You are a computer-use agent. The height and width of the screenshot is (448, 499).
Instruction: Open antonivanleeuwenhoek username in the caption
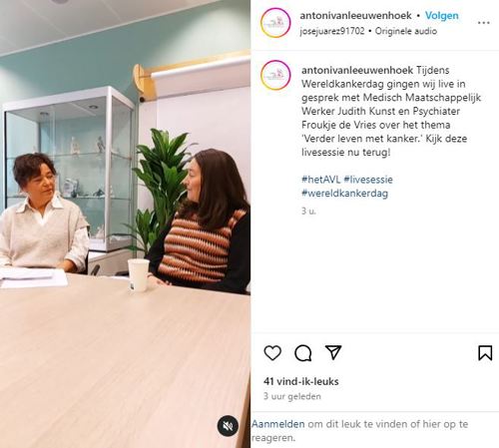pos(357,70)
